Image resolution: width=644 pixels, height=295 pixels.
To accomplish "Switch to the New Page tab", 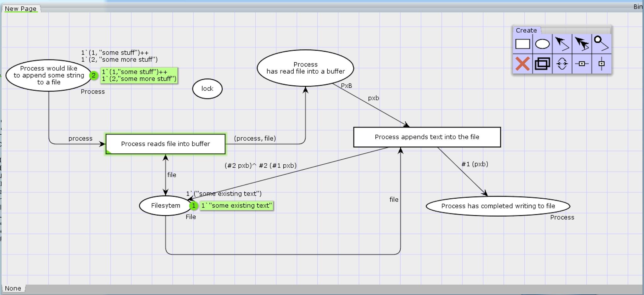I will pos(20,9).
